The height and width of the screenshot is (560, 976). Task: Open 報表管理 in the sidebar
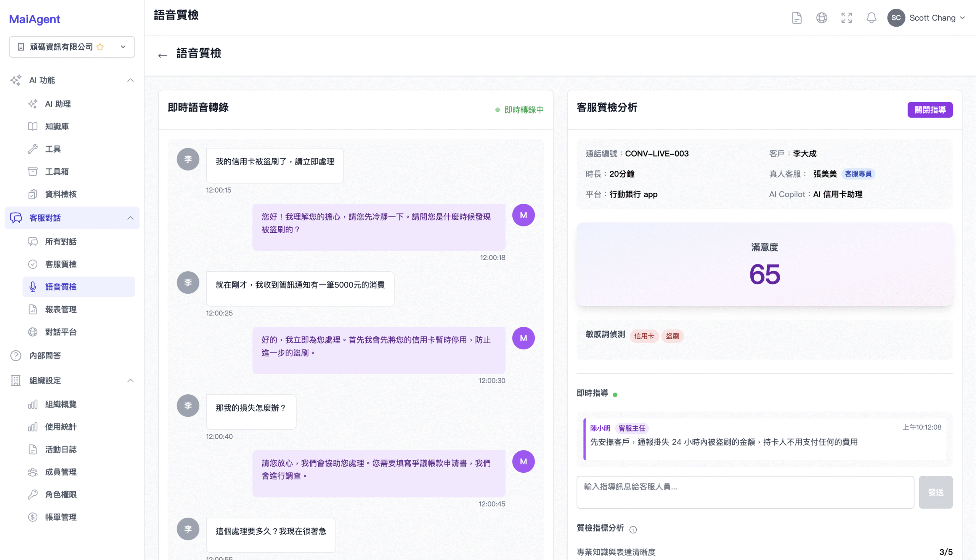coord(61,309)
